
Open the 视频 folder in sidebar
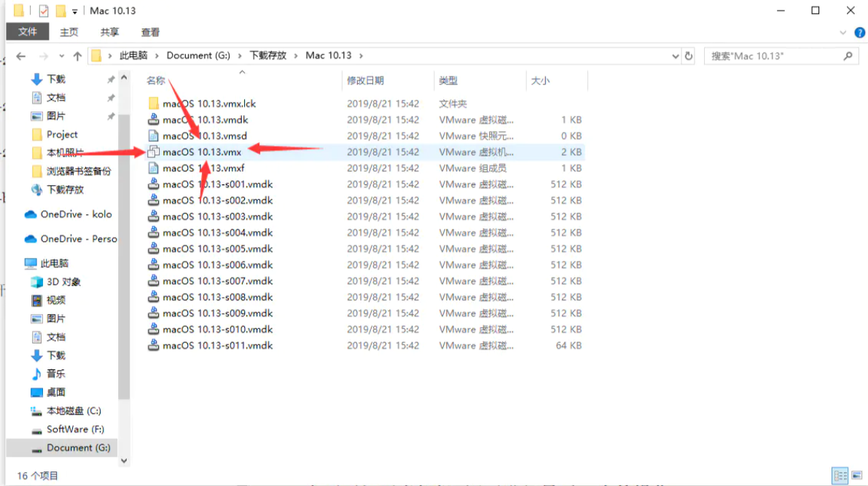coord(56,300)
